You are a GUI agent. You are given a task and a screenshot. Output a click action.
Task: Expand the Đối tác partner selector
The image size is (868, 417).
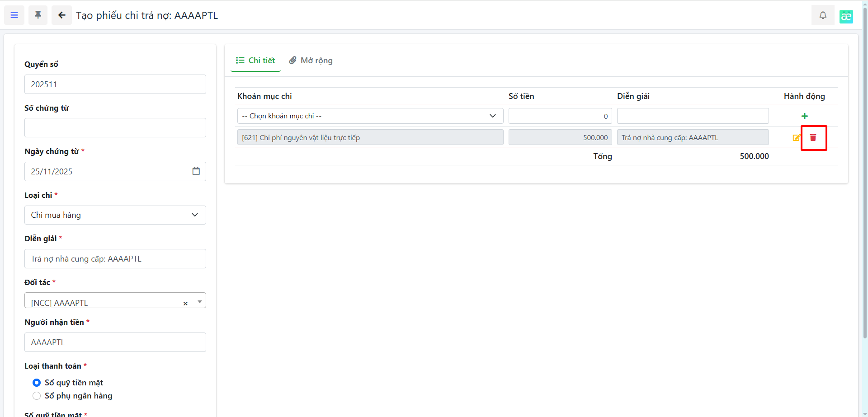click(x=199, y=301)
